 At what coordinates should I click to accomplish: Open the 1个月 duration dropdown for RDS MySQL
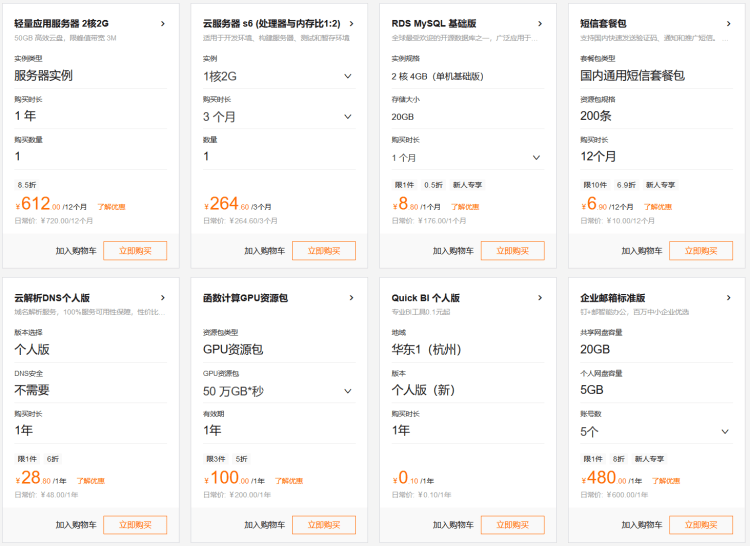pyautogui.click(x=536, y=157)
